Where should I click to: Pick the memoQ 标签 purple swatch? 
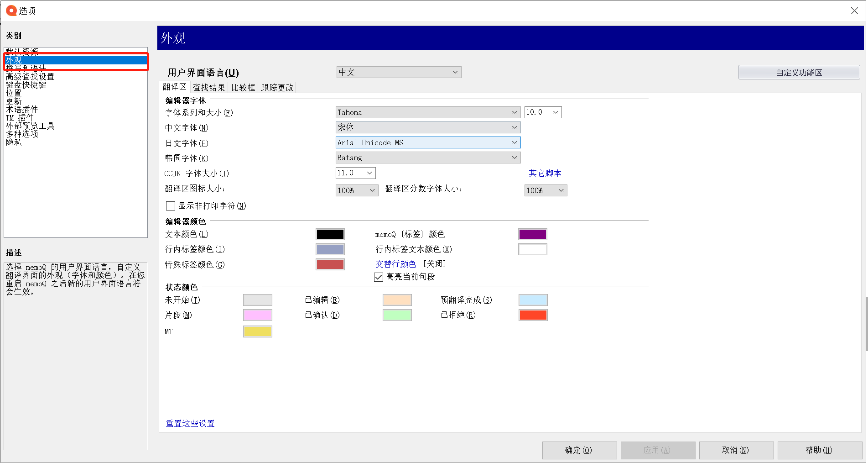coord(533,234)
